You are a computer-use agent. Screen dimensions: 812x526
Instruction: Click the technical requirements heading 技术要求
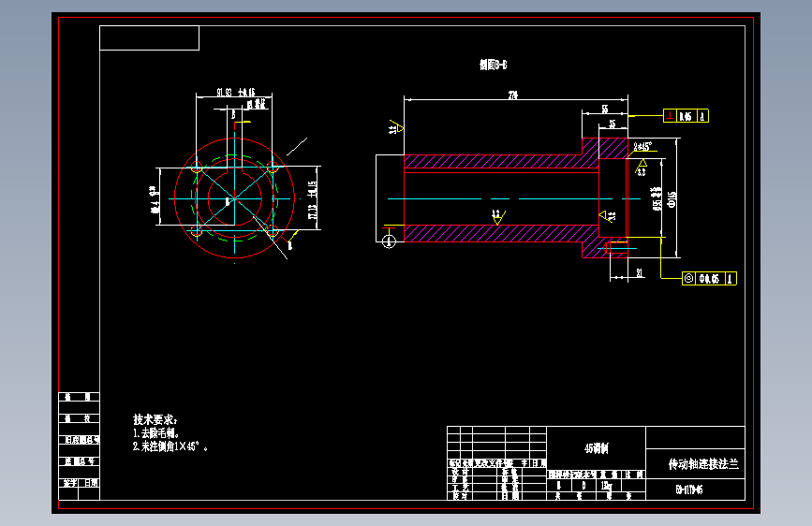coord(155,419)
